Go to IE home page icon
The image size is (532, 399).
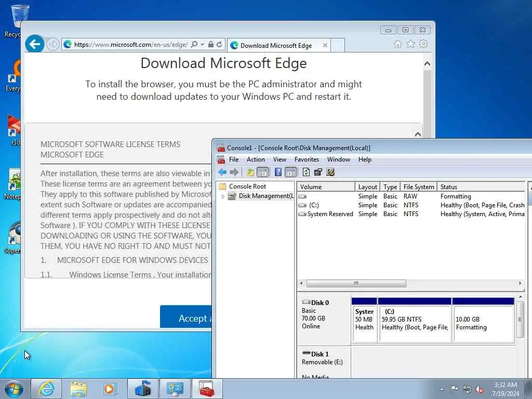tap(397, 44)
